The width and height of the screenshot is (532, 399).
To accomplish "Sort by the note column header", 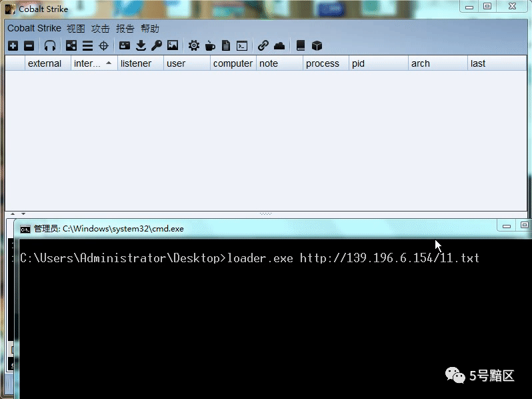I will pyautogui.click(x=279, y=63).
